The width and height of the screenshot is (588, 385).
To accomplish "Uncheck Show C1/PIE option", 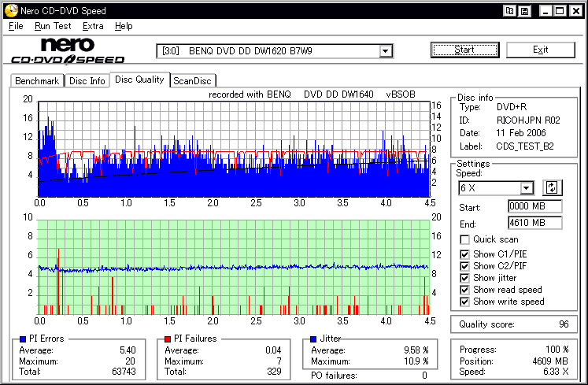I will (465, 254).
